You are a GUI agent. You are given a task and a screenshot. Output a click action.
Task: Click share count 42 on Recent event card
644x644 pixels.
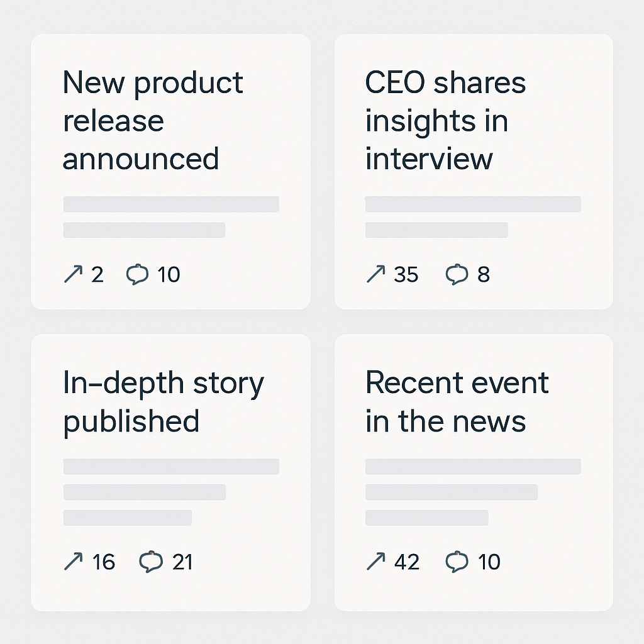pos(407,562)
